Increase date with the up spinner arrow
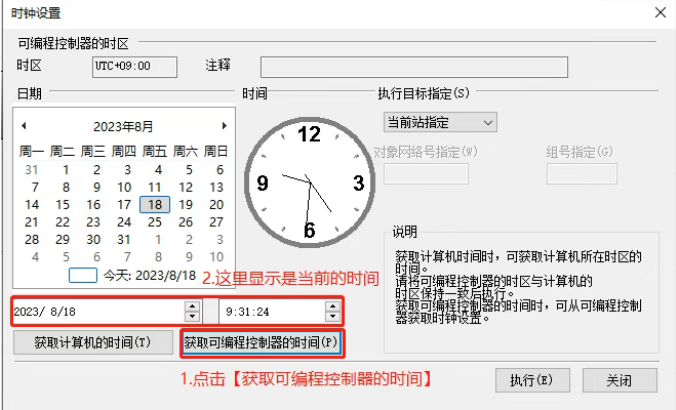676x410 pixels. pos(191,307)
